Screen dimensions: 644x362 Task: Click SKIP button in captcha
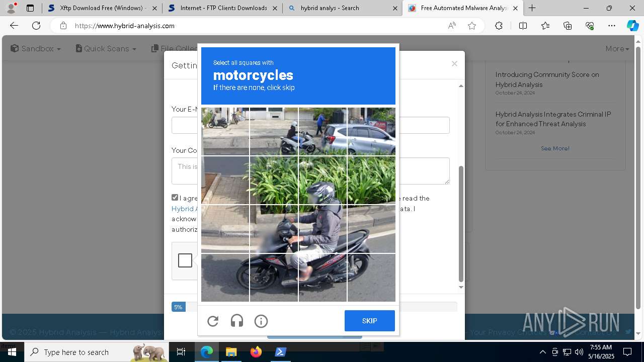[370, 321]
